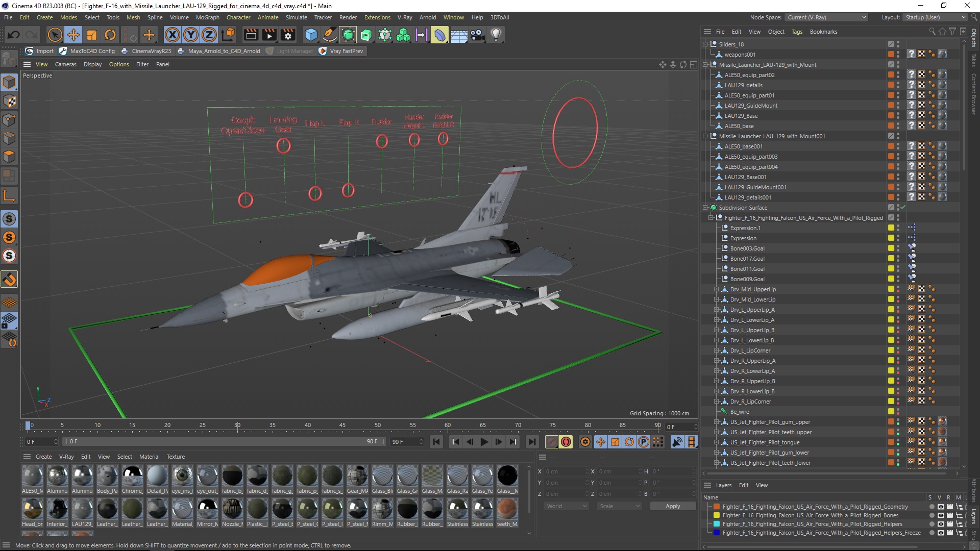980x551 pixels.
Task: Click cyan Helpers layer color swatch
Action: [717, 524]
